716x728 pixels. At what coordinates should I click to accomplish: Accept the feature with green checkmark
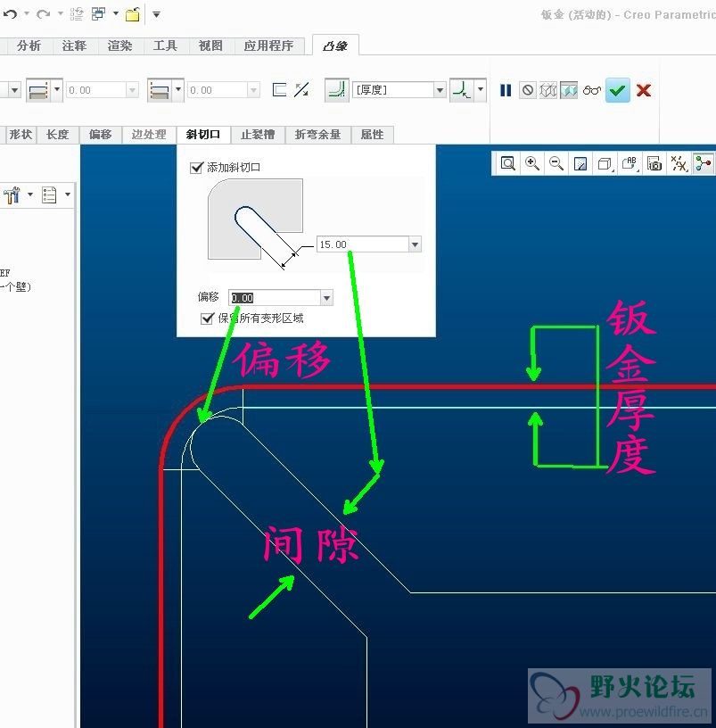(618, 89)
